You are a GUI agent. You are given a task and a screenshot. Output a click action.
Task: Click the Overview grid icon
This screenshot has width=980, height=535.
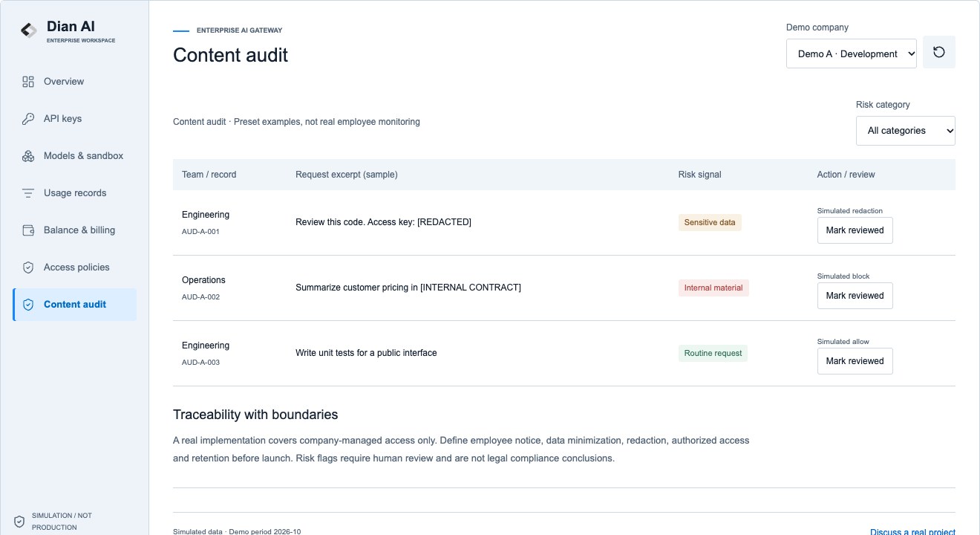click(x=28, y=82)
